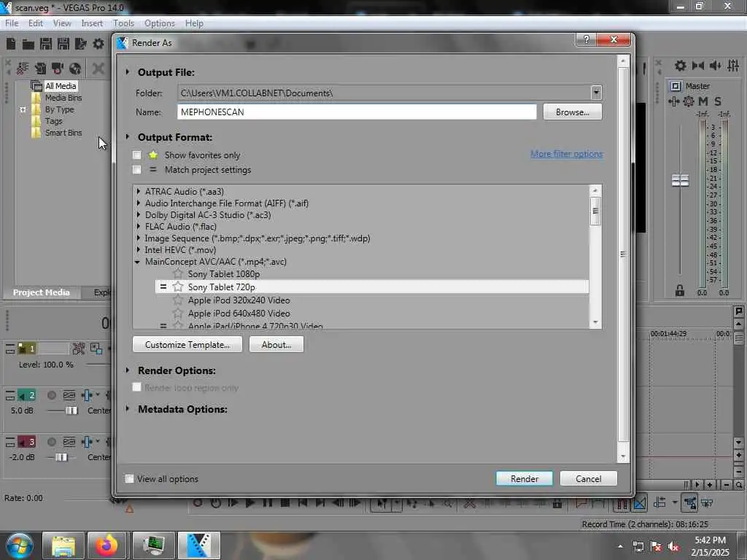Click the Dim Output speaker icon
The image size is (747, 560).
point(715,66)
